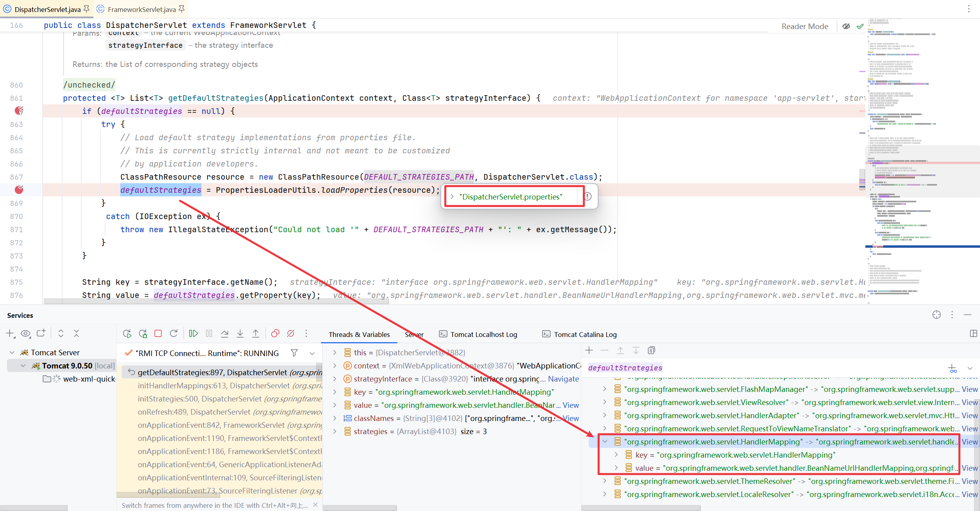
Task: Open the Tomcat Catalina Log tab
Action: (585, 335)
